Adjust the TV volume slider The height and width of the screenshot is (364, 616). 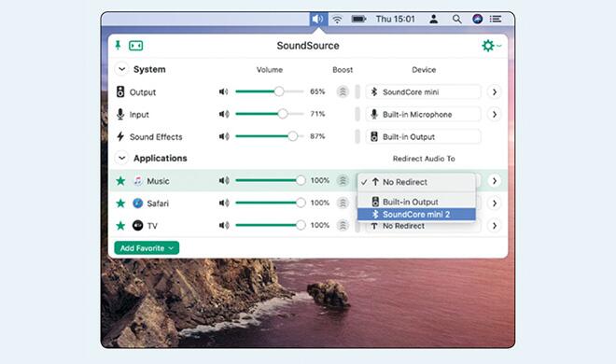pyautogui.click(x=271, y=225)
